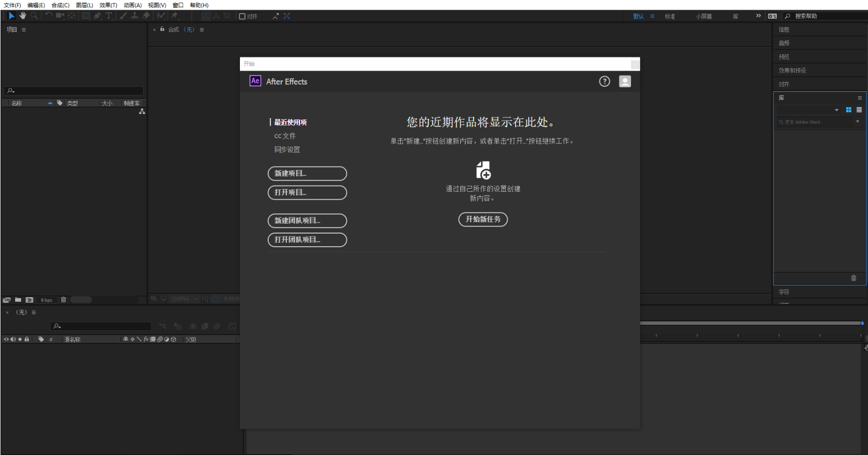
Task: Open the help question mark icon
Action: (604, 81)
